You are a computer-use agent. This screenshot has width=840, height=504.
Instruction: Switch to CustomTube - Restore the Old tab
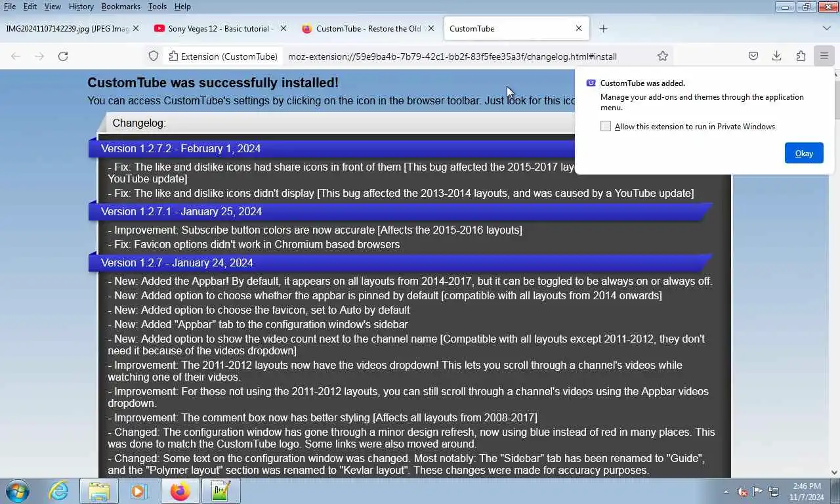(x=368, y=29)
